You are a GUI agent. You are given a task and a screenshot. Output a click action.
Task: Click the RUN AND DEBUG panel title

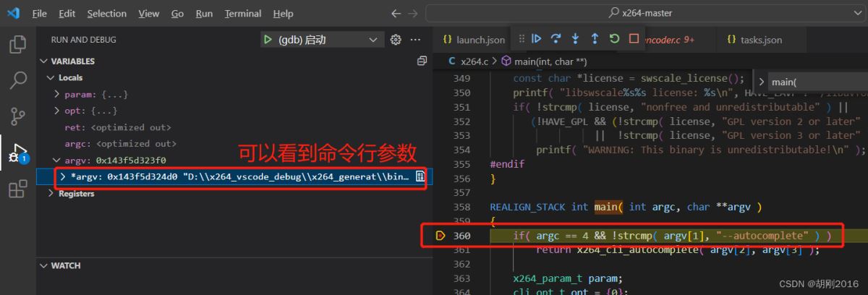click(x=83, y=40)
